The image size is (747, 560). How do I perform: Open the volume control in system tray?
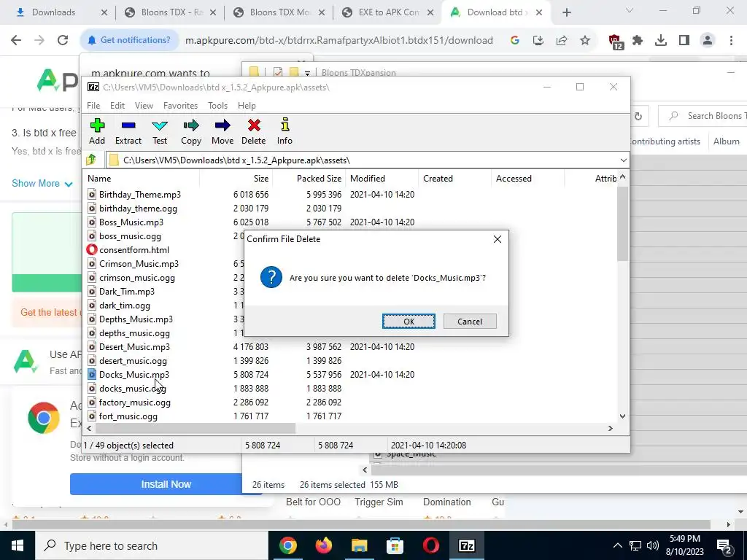click(x=653, y=545)
